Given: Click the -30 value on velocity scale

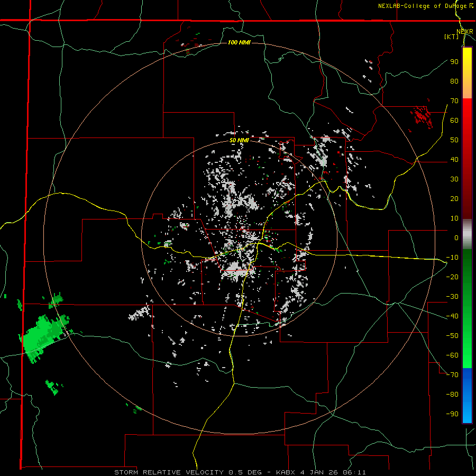Looking at the screenshot, I should pyautogui.click(x=452, y=297).
